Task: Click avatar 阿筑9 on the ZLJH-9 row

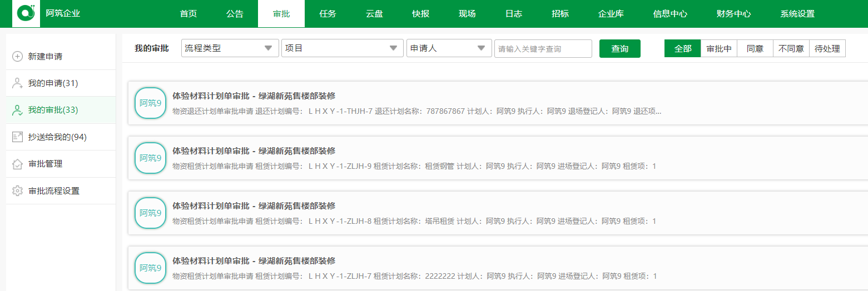Action: coord(151,158)
